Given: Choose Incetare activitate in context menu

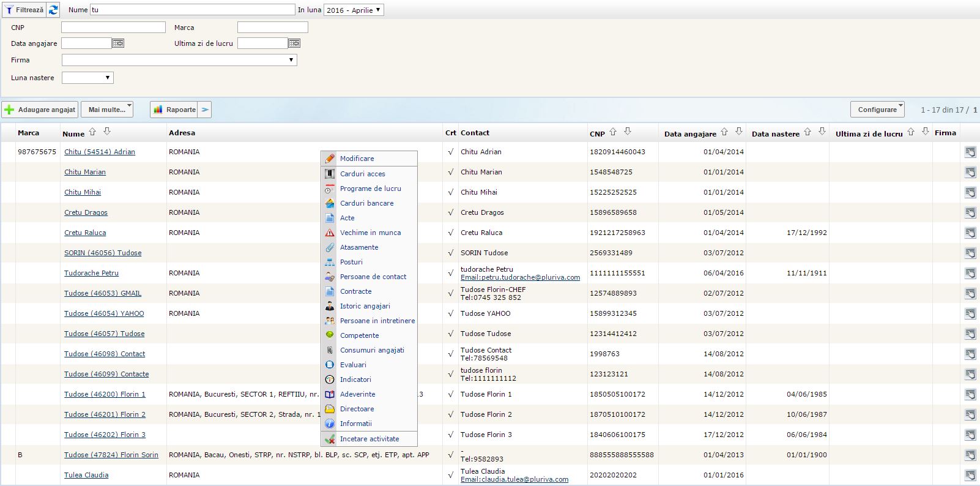Looking at the screenshot, I should pyautogui.click(x=369, y=439).
